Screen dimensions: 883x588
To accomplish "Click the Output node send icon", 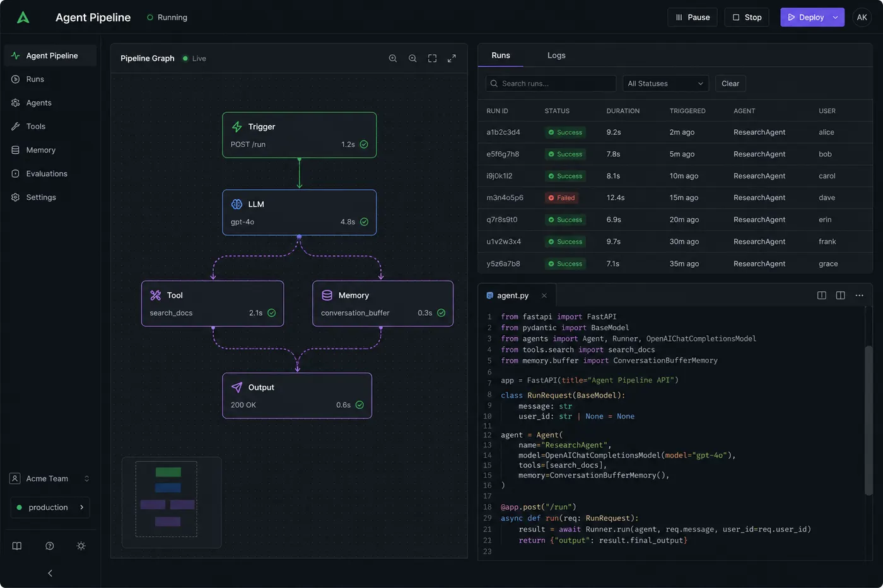I will (x=237, y=388).
